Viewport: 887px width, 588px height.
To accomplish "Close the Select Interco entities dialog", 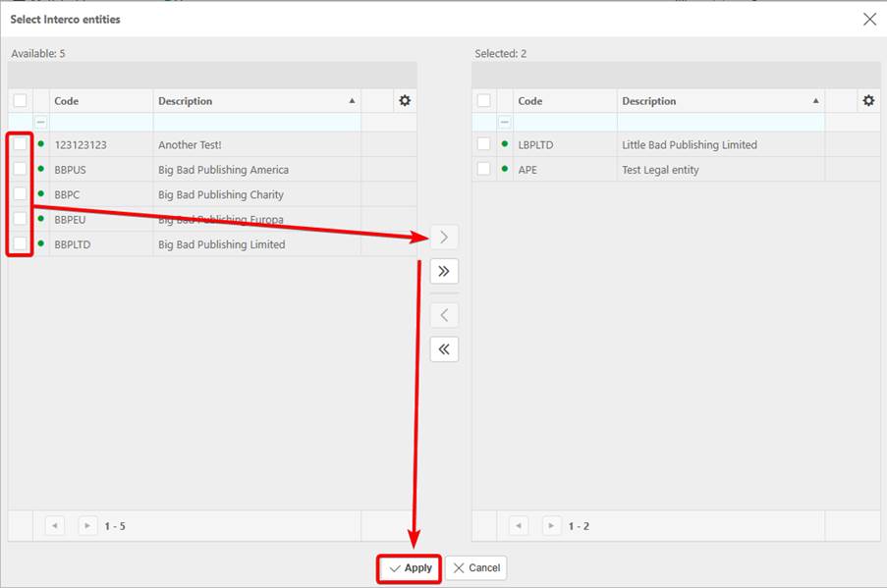I will coord(869,20).
